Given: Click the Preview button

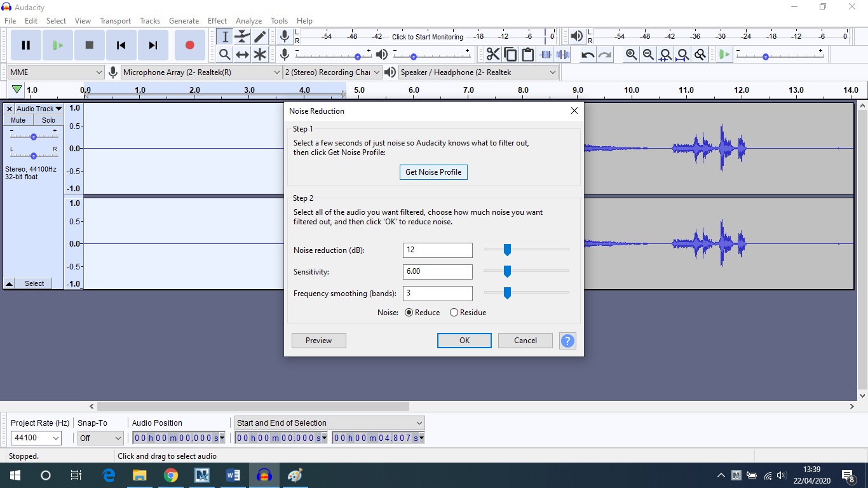Looking at the screenshot, I should 319,341.
